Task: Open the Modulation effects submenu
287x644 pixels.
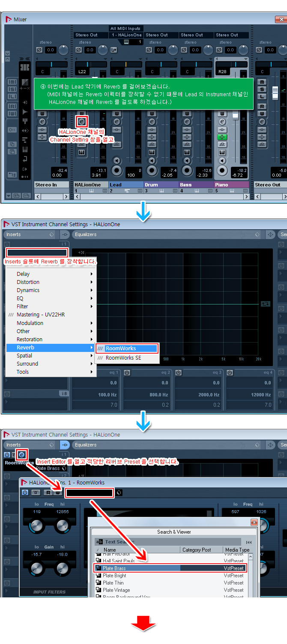Action: tap(51, 323)
